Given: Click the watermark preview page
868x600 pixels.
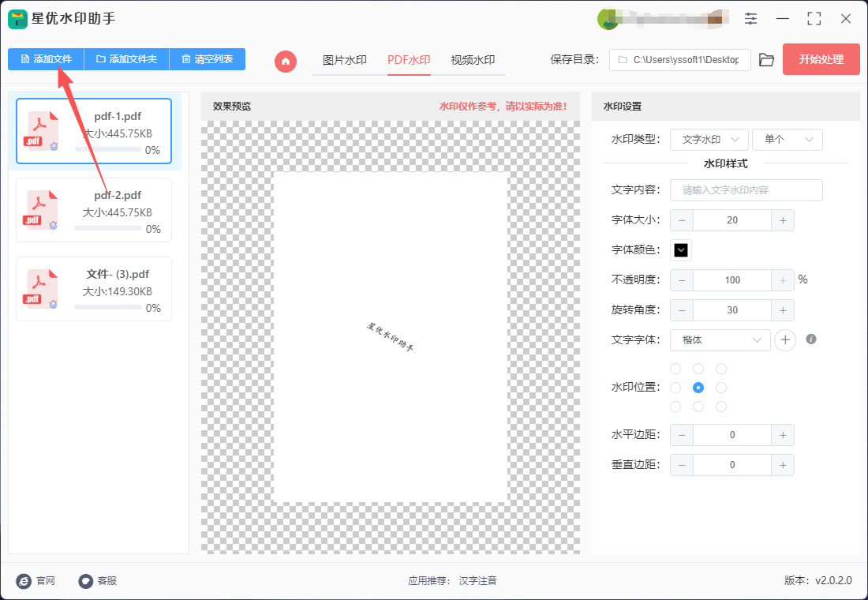Looking at the screenshot, I should [391, 337].
